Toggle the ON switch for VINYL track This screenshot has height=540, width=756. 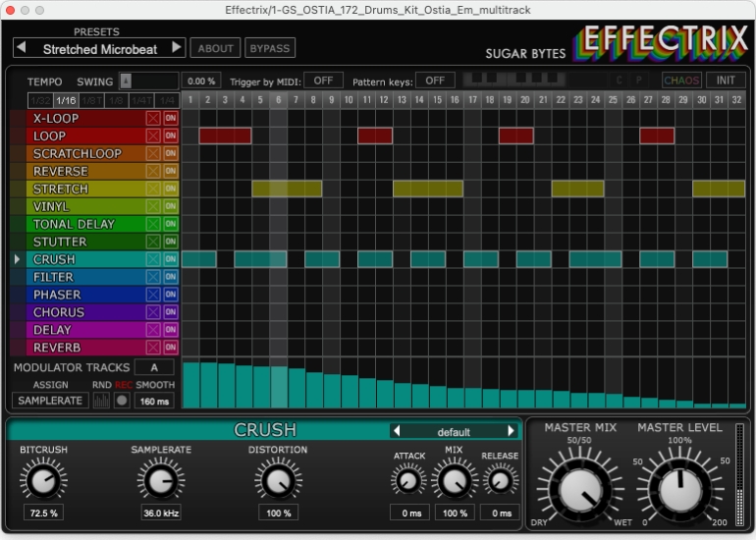[171, 206]
